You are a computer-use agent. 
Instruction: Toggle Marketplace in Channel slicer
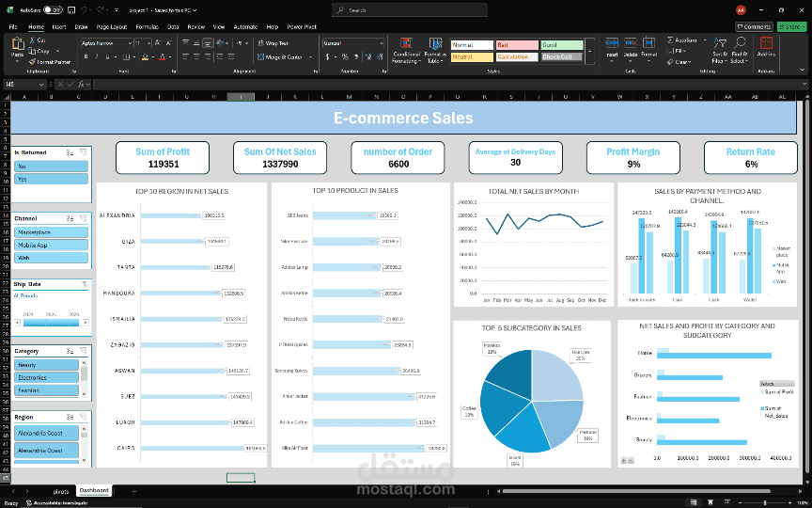(51, 232)
